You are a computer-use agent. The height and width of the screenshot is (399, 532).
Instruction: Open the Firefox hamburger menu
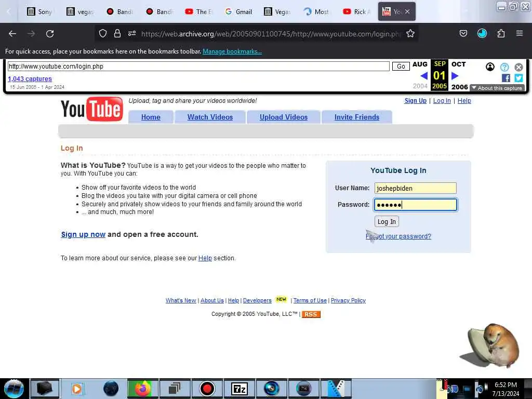point(520,33)
